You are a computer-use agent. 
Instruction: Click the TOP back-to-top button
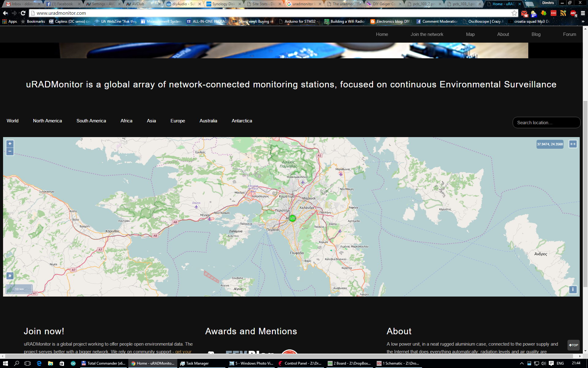(573, 345)
